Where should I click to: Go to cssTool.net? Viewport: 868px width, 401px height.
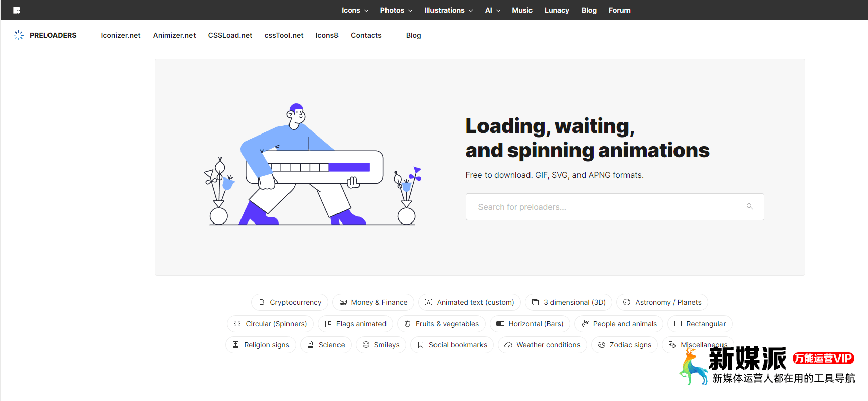(284, 35)
